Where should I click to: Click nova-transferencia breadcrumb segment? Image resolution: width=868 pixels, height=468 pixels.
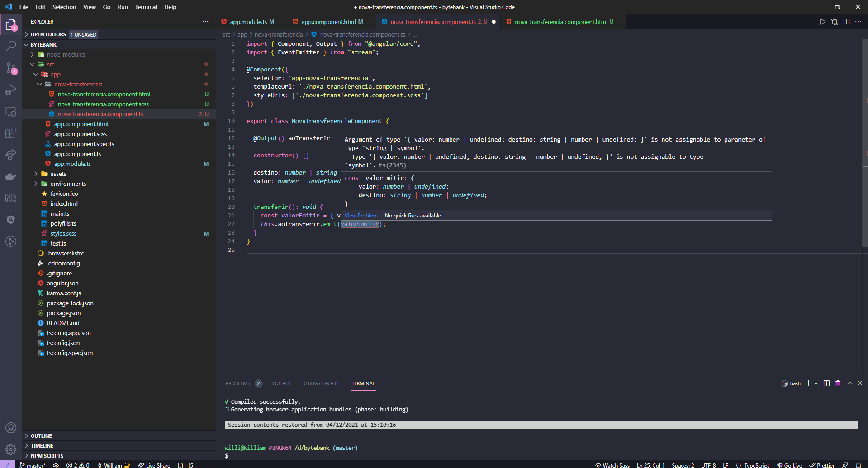click(x=279, y=34)
